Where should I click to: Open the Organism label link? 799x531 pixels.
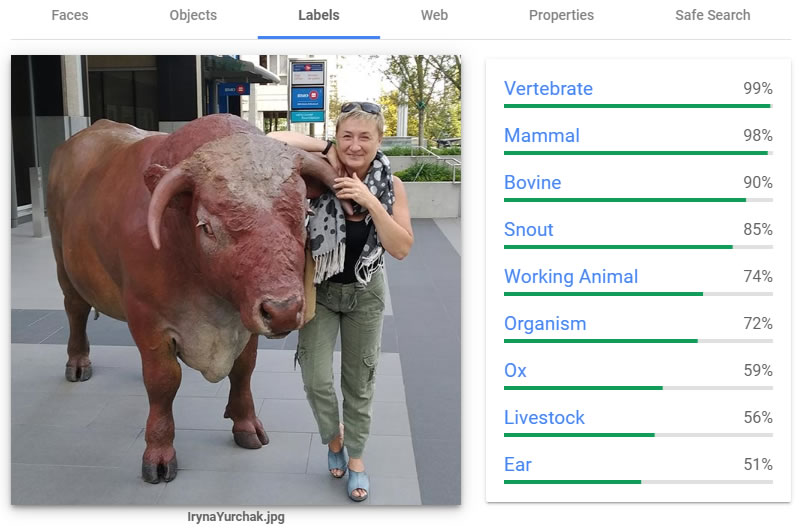tap(545, 324)
